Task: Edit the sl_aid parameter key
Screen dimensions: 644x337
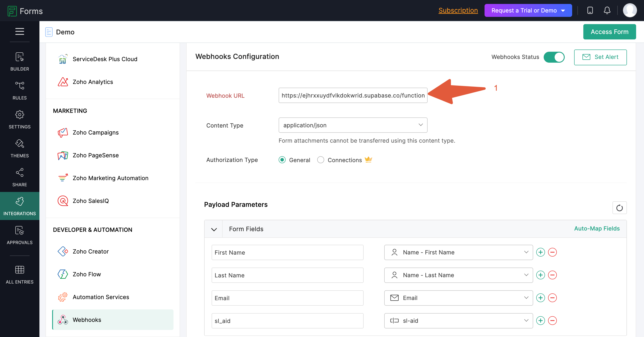Action: point(287,321)
